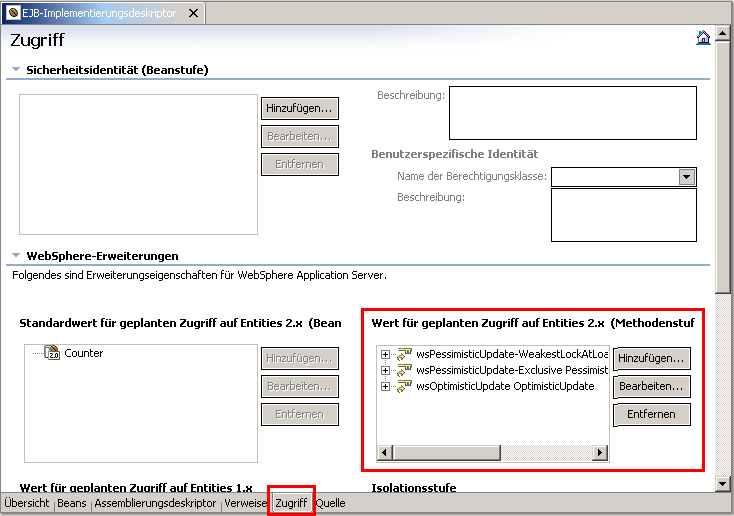734x516 pixels.
Task: Click the left arrow of Methodenstufe scrollbar
Action: (385, 453)
